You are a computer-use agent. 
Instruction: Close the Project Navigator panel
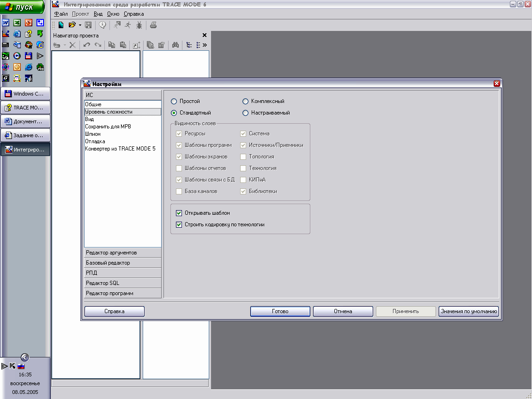click(x=204, y=35)
